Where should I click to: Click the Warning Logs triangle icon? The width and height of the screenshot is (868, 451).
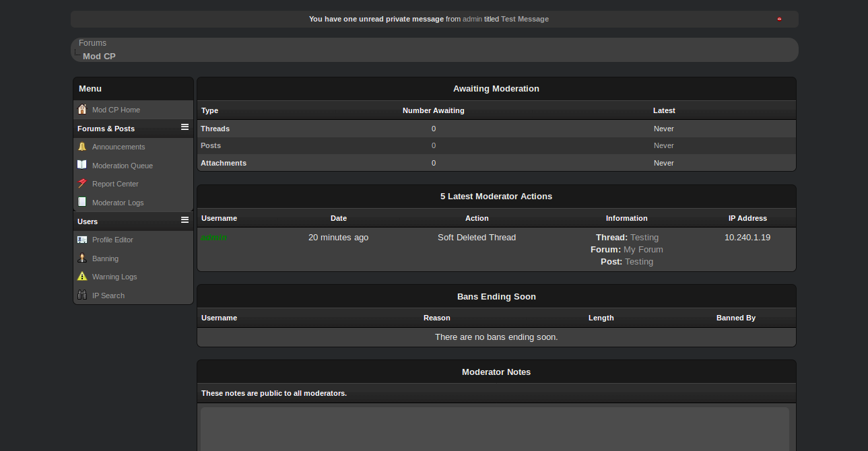click(x=82, y=277)
